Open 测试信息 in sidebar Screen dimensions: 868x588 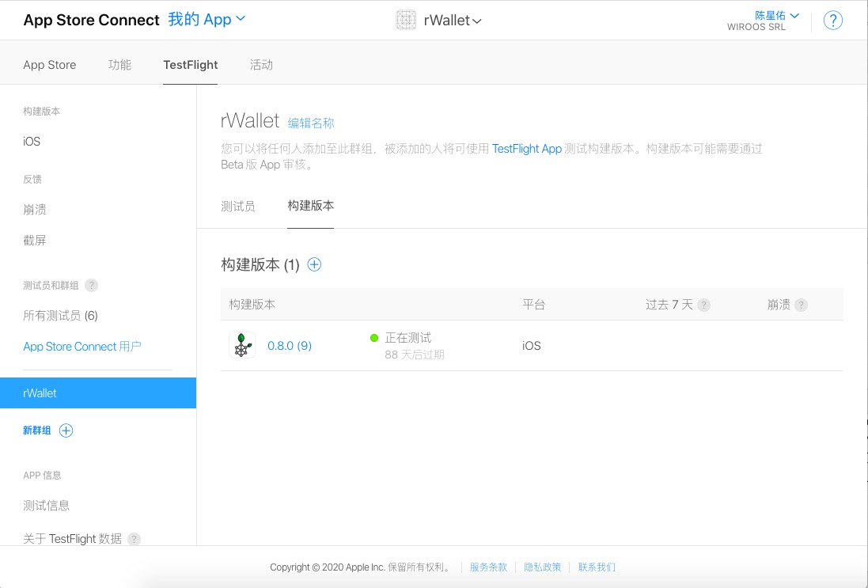click(x=47, y=506)
